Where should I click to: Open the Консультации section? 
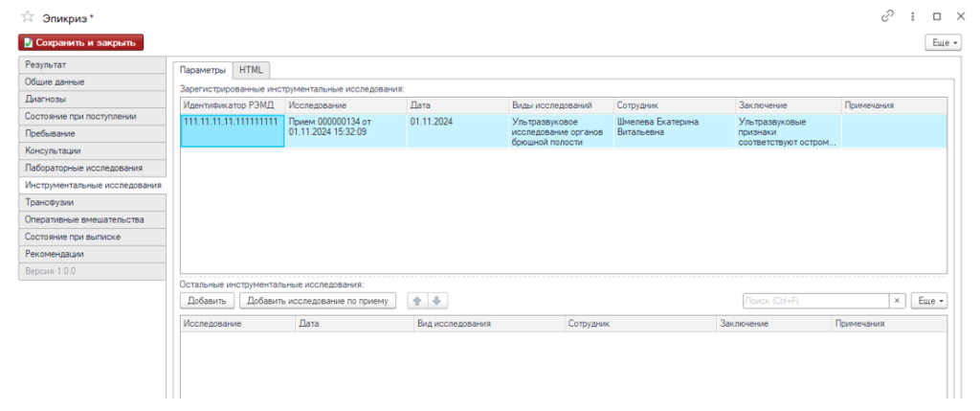coord(93,150)
